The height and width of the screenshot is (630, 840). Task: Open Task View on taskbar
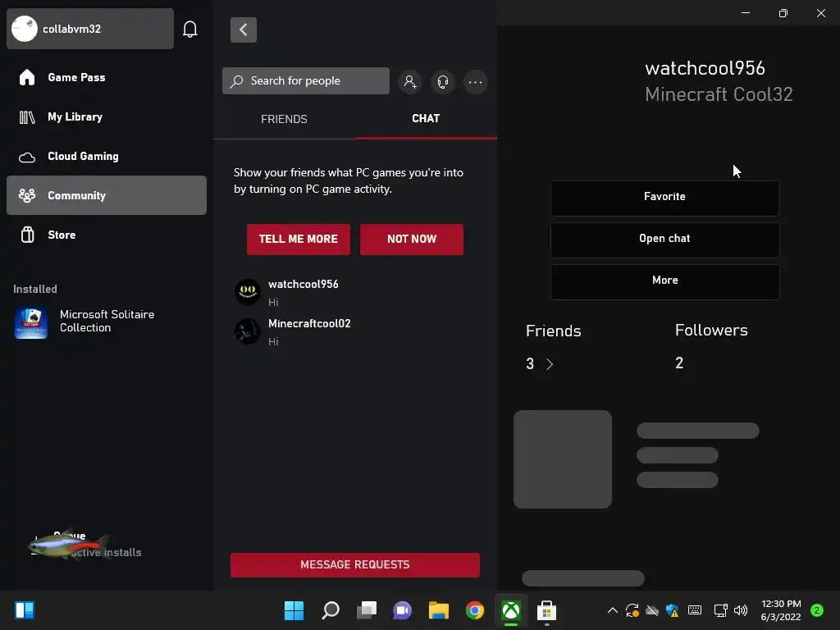click(x=367, y=610)
